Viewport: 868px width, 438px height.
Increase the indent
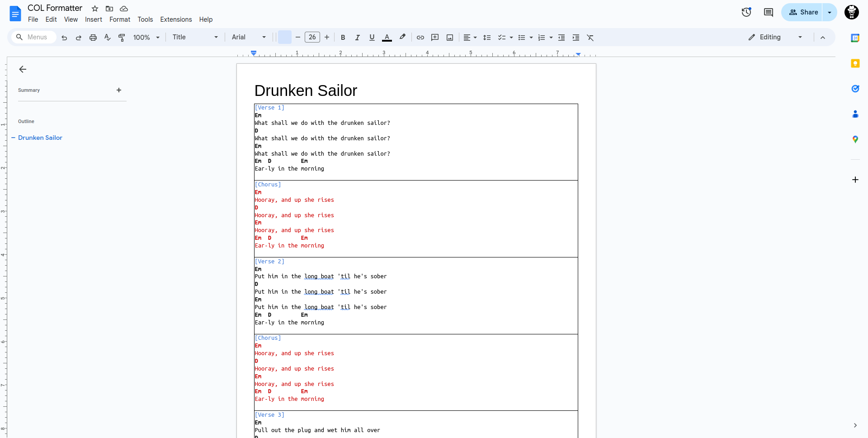(576, 38)
